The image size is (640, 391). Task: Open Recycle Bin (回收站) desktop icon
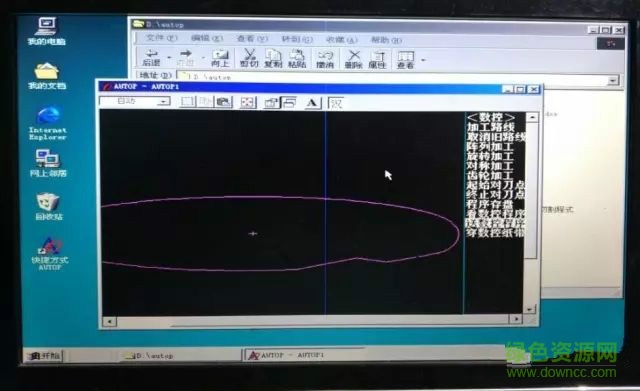click(49, 207)
